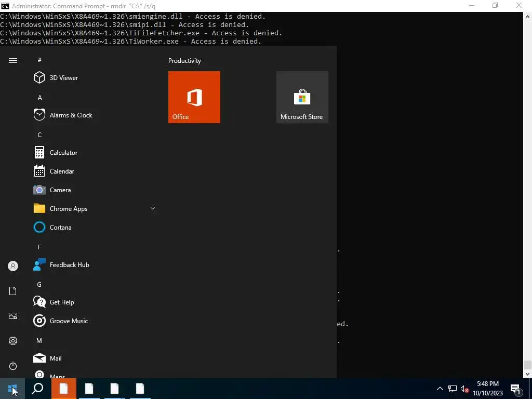532x399 pixels.
Task: Show hidden system tray icons
Action: pos(440,389)
